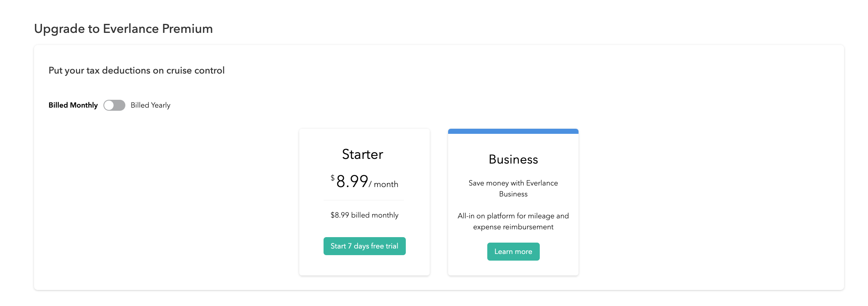This screenshot has width=868, height=306.
Task: Click "Save money with Everlance Business" text
Action: (x=513, y=188)
